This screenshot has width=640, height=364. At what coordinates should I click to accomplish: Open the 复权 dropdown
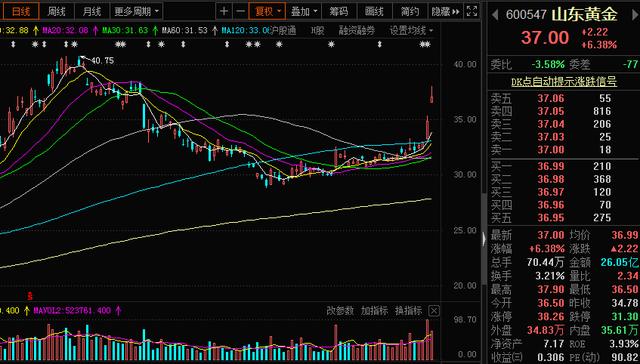point(267,11)
